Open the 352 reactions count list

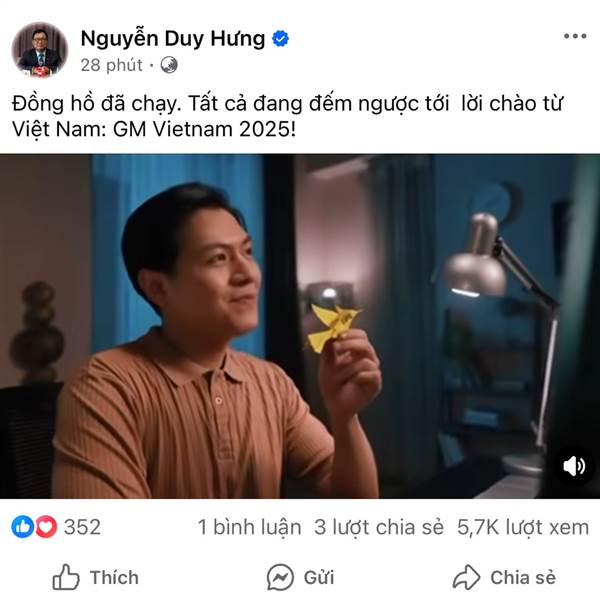pos(82,527)
